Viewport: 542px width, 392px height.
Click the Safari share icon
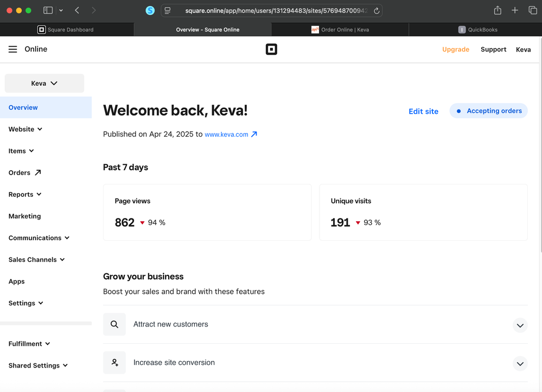[x=498, y=10]
